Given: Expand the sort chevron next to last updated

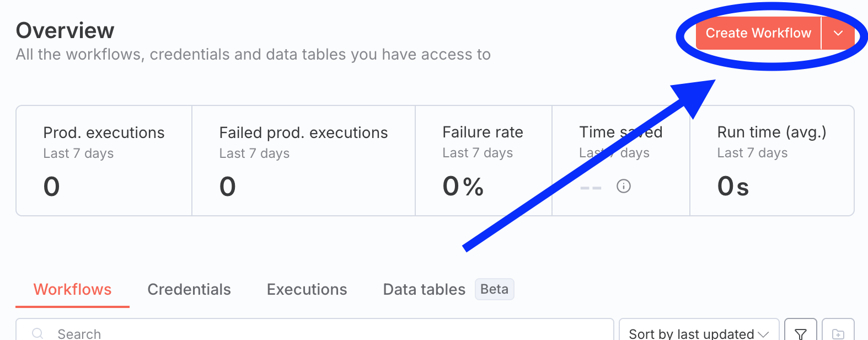Looking at the screenshot, I should 764,334.
